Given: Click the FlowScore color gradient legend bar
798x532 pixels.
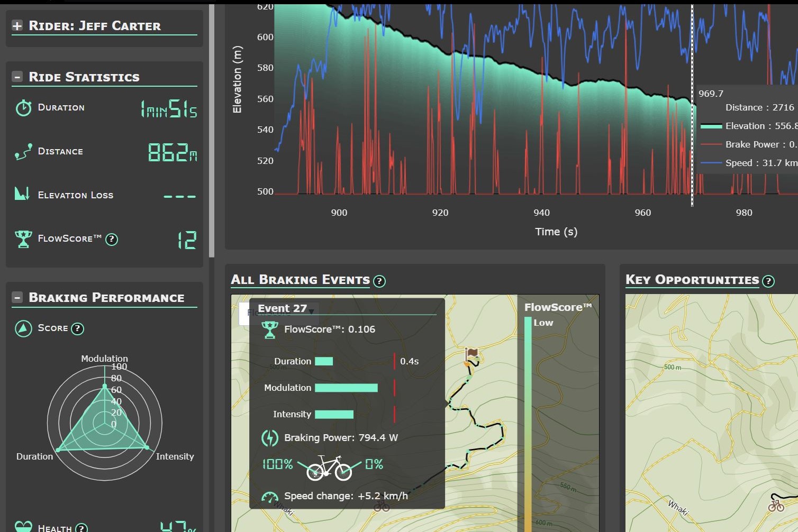Looking at the screenshot, I should click(528, 423).
